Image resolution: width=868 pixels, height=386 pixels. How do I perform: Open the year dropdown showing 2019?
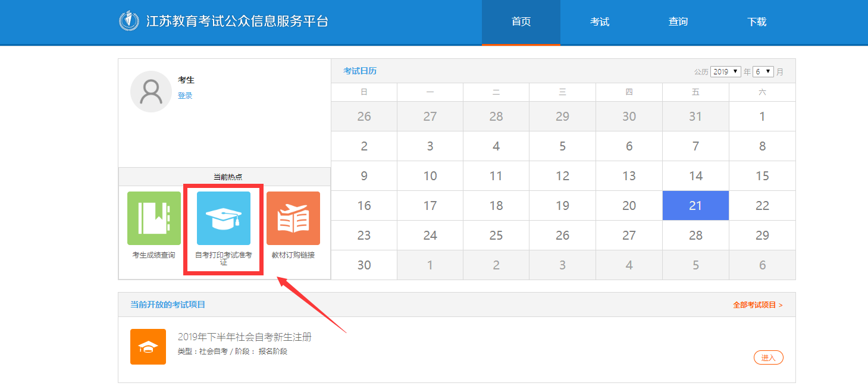(725, 71)
